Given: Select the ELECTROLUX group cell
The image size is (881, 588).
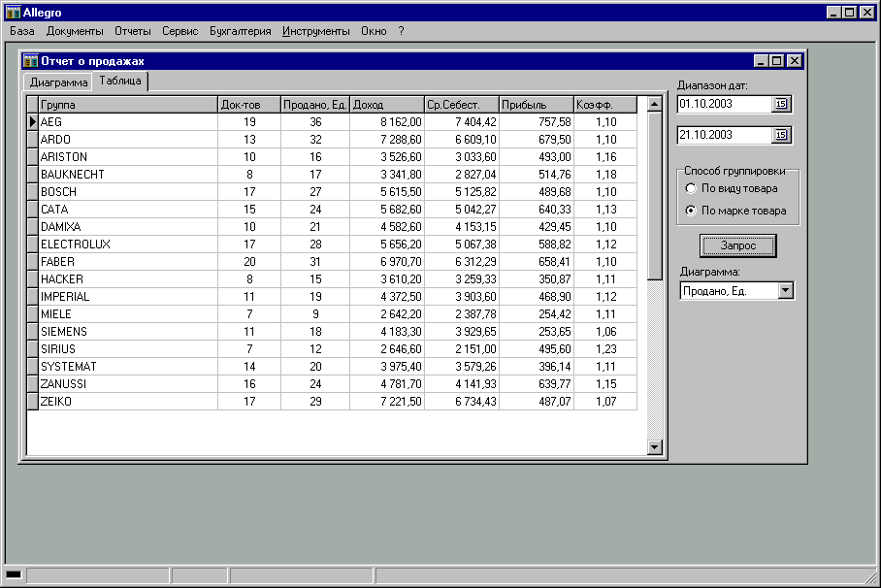Looking at the screenshot, I should [x=127, y=244].
